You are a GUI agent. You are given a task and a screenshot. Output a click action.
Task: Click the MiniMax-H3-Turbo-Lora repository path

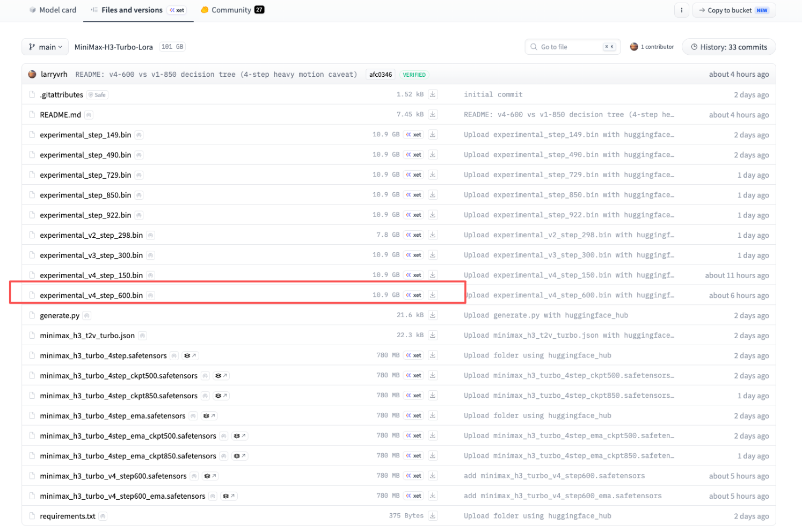pyautogui.click(x=114, y=47)
